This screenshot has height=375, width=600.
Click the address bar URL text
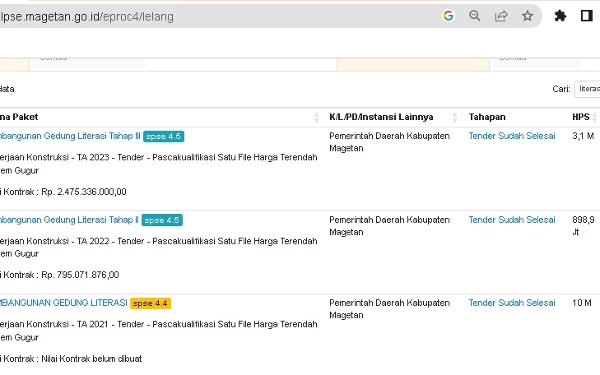click(x=87, y=17)
